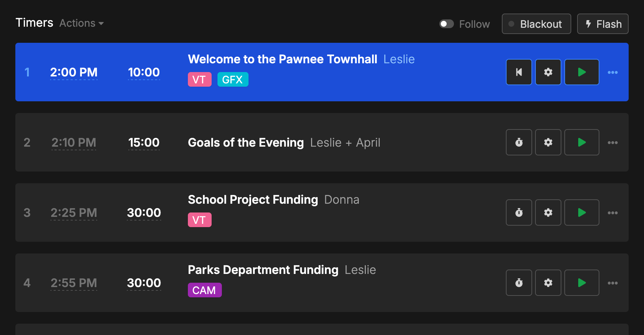This screenshot has width=644, height=335.
Task: Click the CAM tag on Parks Department Funding
Action: click(205, 290)
